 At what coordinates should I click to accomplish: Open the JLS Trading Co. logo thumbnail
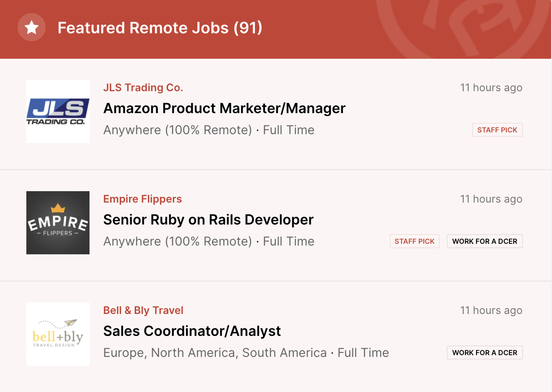58,111
